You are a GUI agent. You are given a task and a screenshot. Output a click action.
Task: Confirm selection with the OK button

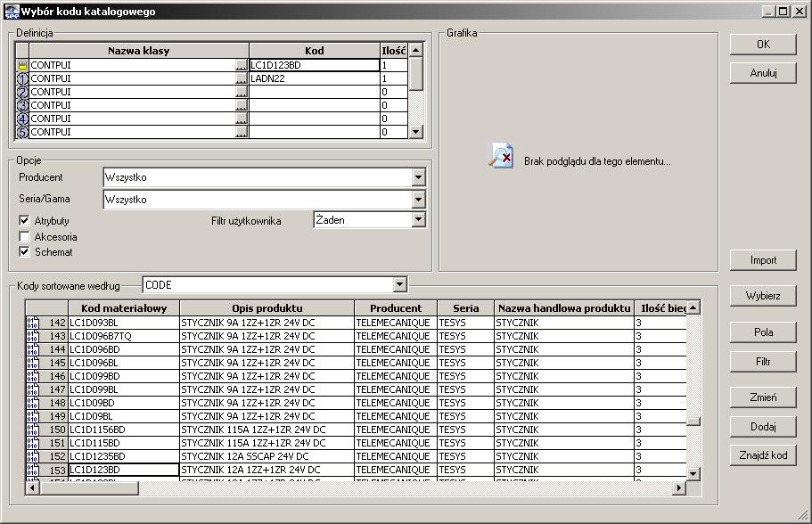pyautogui.click(x=763, y=45)
